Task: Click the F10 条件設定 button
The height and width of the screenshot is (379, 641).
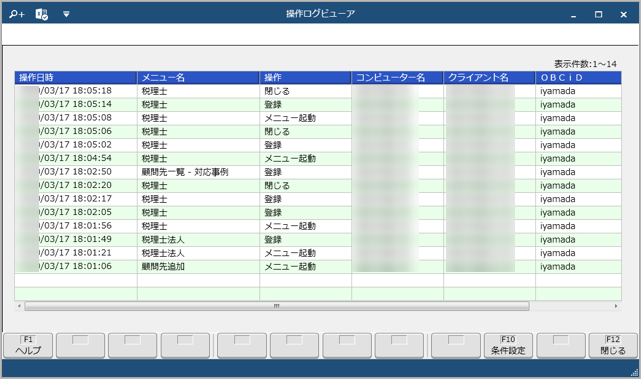Action: [x=508, y=345]
